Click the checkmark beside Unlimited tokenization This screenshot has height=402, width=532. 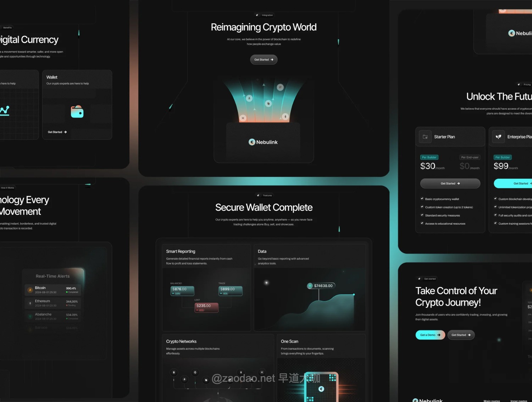(495, 207)
